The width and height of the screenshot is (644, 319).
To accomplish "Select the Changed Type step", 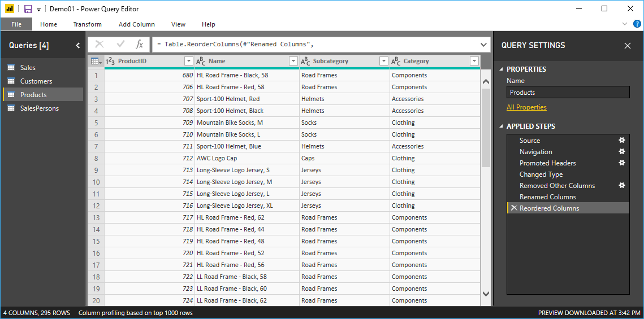I will click(x=568, y=174).
